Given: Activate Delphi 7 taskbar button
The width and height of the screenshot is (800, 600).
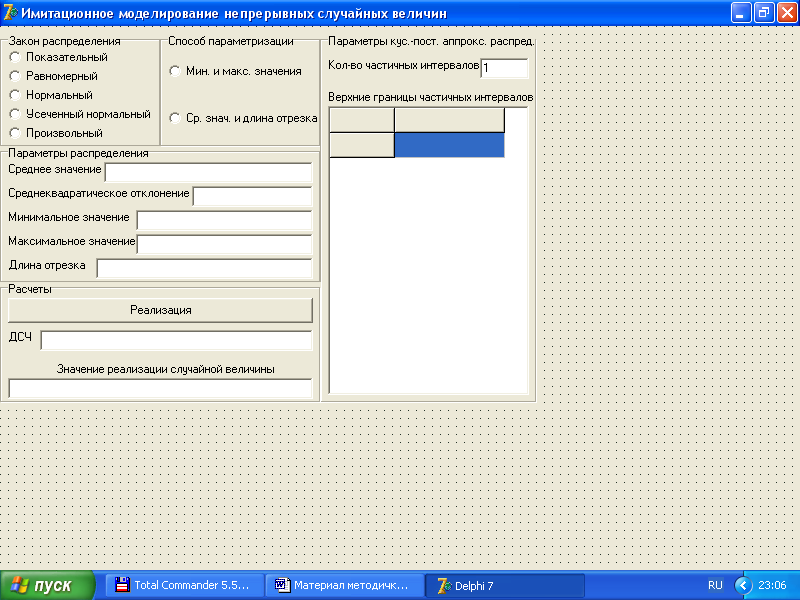Looking at the screenshot, I should click(x=505, y=585).
